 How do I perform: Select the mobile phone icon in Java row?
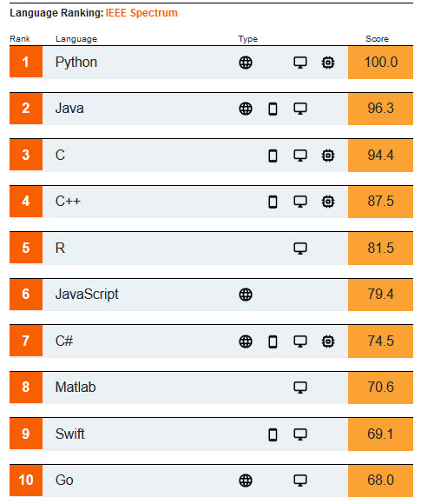(x=273, y=109)
